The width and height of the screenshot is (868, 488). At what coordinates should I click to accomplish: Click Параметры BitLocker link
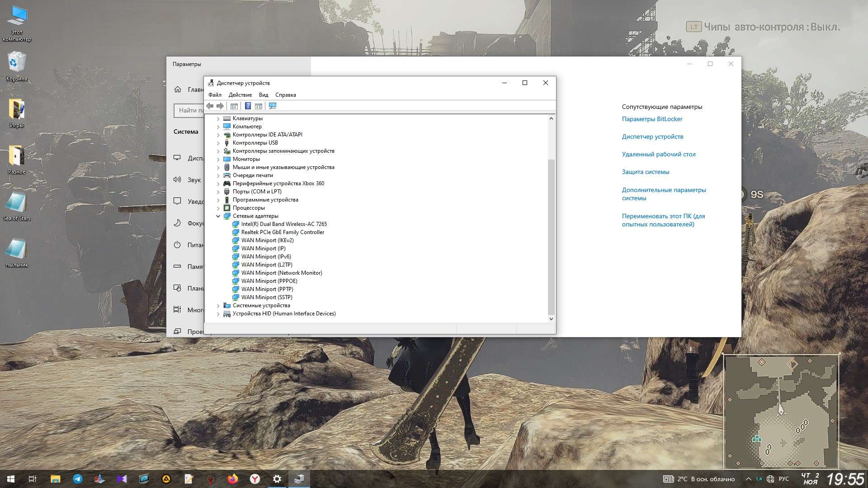pos(652,119)
